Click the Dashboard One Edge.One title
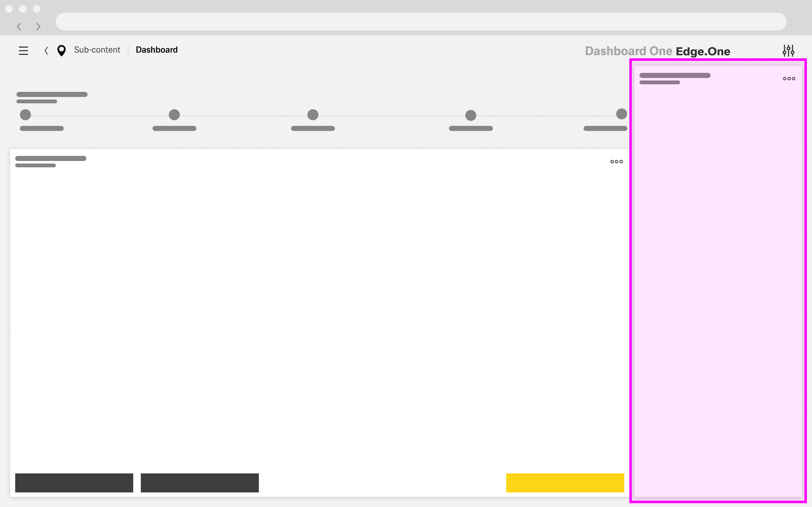Screen dimensions: 812x507 click(x=657, y=51)
